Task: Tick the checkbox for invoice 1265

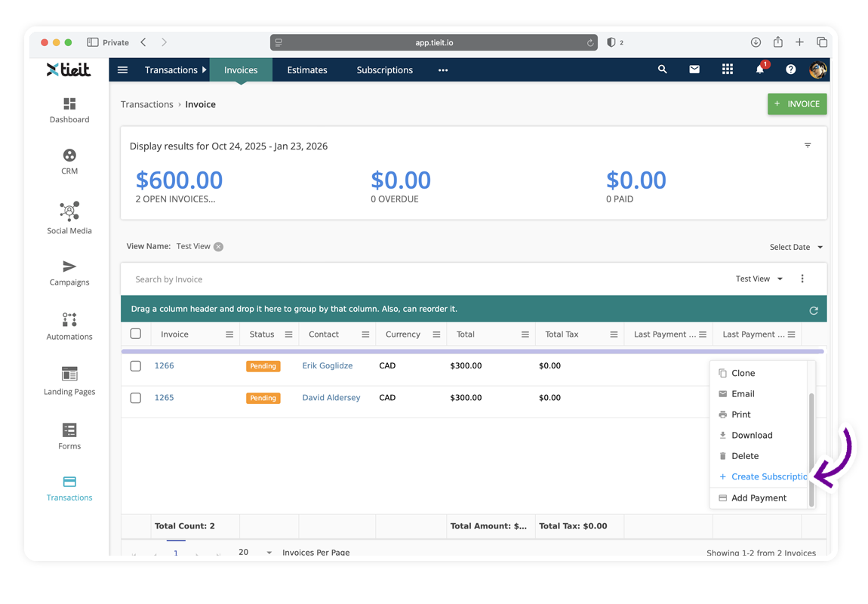Action: [x=136, y=398]
